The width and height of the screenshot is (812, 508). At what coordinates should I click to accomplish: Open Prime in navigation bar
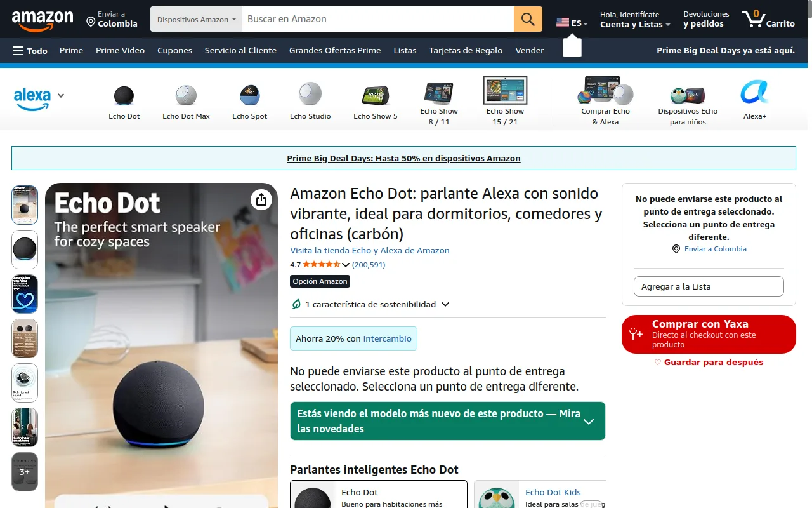tap(71, 51)
